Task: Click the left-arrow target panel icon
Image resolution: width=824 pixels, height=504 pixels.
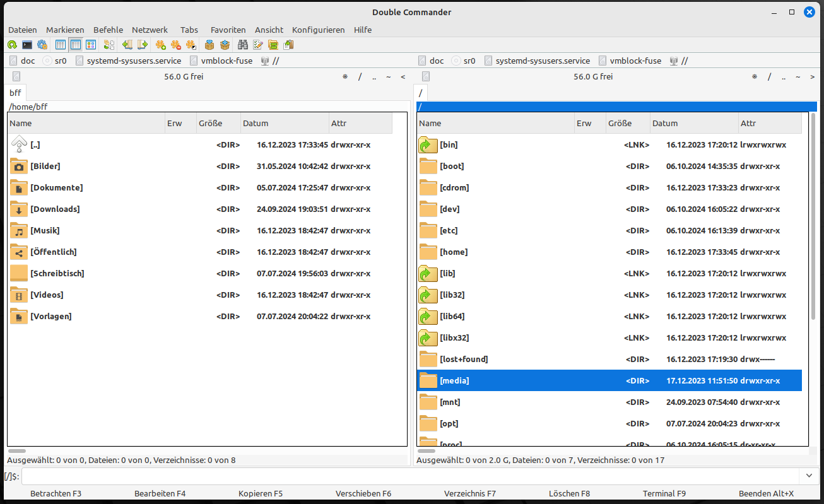Action: coord(127,45)
